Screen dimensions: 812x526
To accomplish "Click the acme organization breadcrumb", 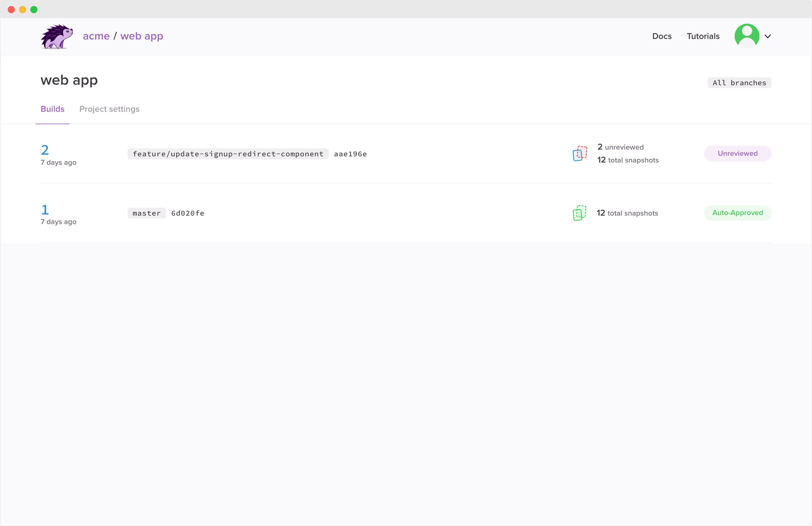I will coord(96,36).
